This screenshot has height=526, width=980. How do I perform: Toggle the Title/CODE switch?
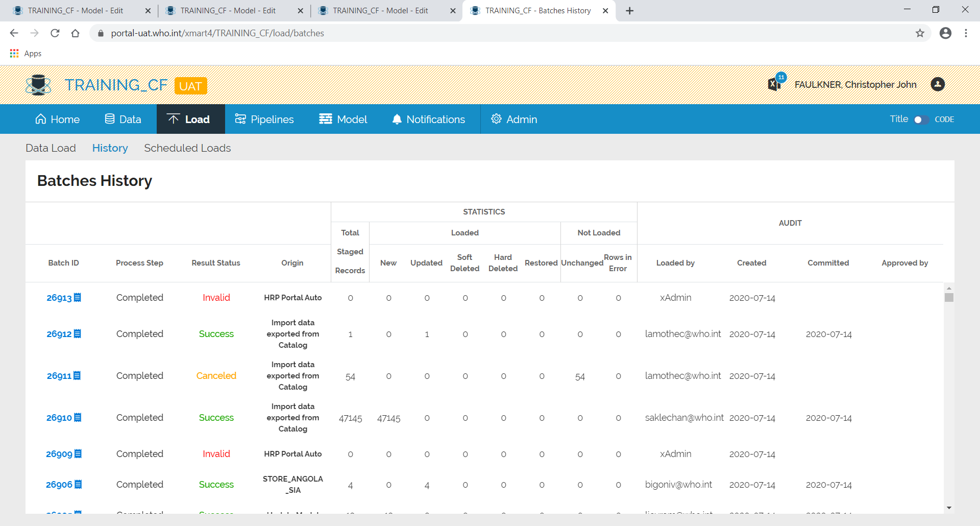(x=921, y=119)
